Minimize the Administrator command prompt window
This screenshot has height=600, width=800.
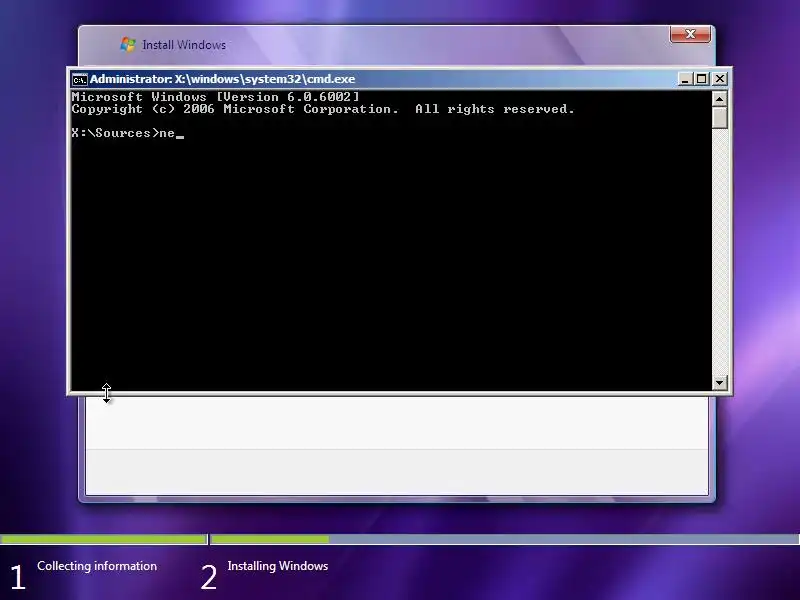click(x=685, y=79)
